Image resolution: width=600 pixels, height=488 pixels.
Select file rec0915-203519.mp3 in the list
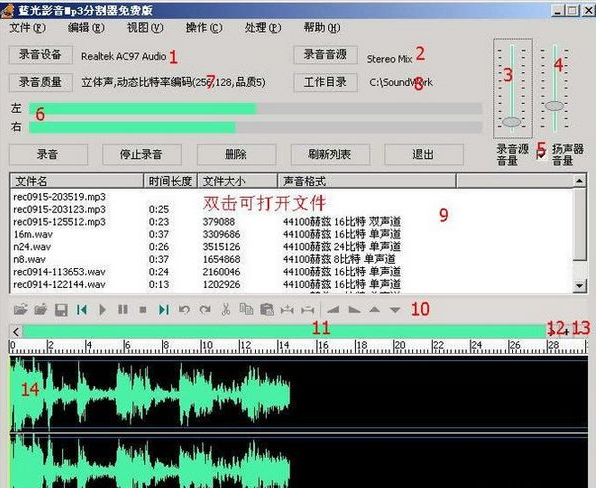pos(60,197)
